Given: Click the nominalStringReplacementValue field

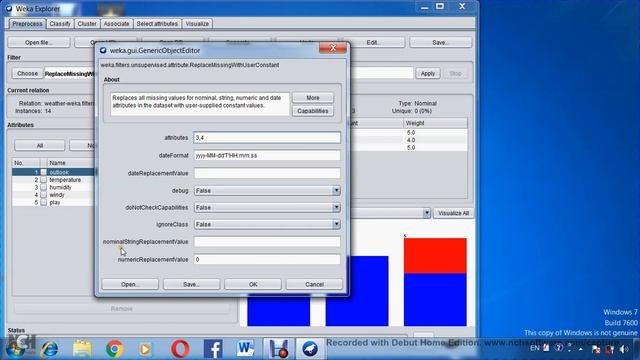Looking at the screenshot, I should point(267,242).
